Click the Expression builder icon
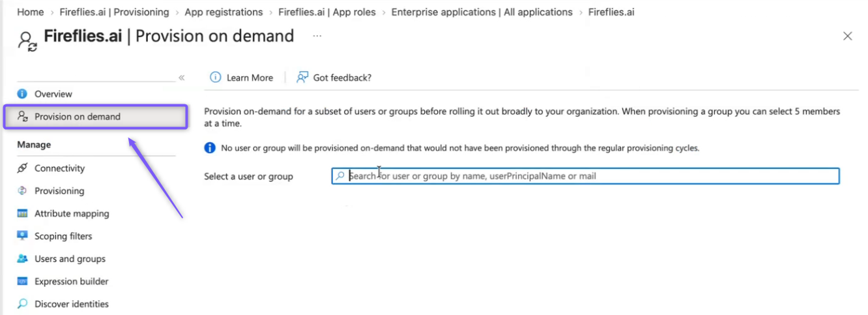This screenshot has width=868, height=315. click(x=22, y=282)
